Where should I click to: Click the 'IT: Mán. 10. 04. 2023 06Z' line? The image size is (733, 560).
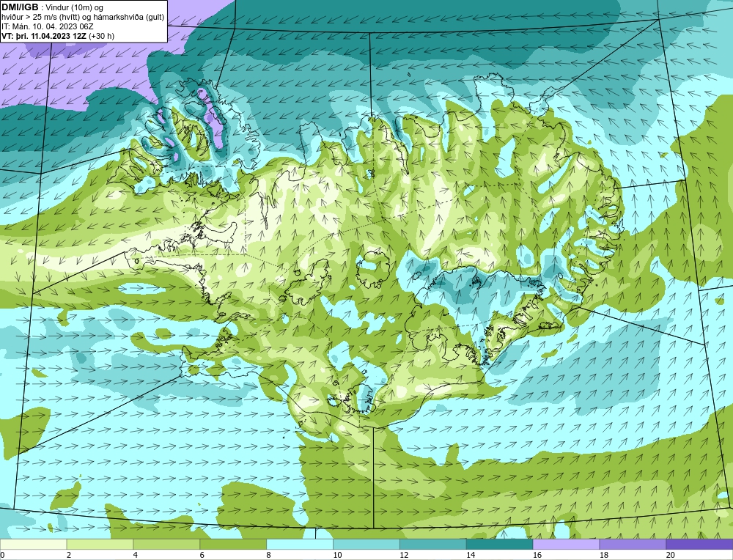coord(47,26)
